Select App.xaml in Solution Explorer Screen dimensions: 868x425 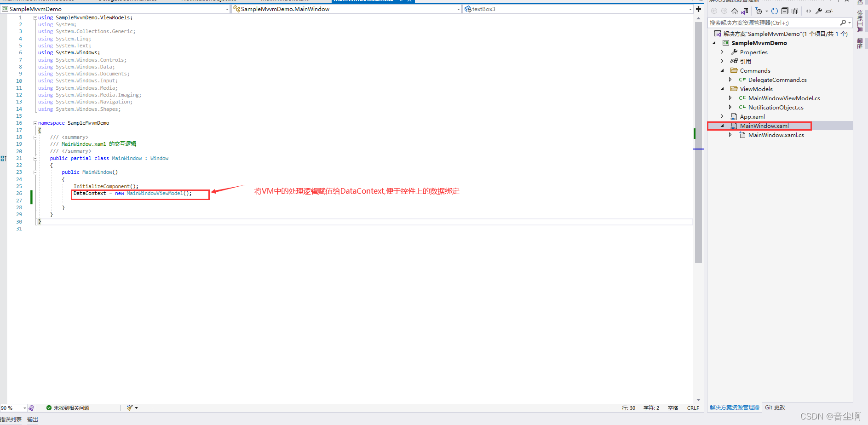click(752, 116)
